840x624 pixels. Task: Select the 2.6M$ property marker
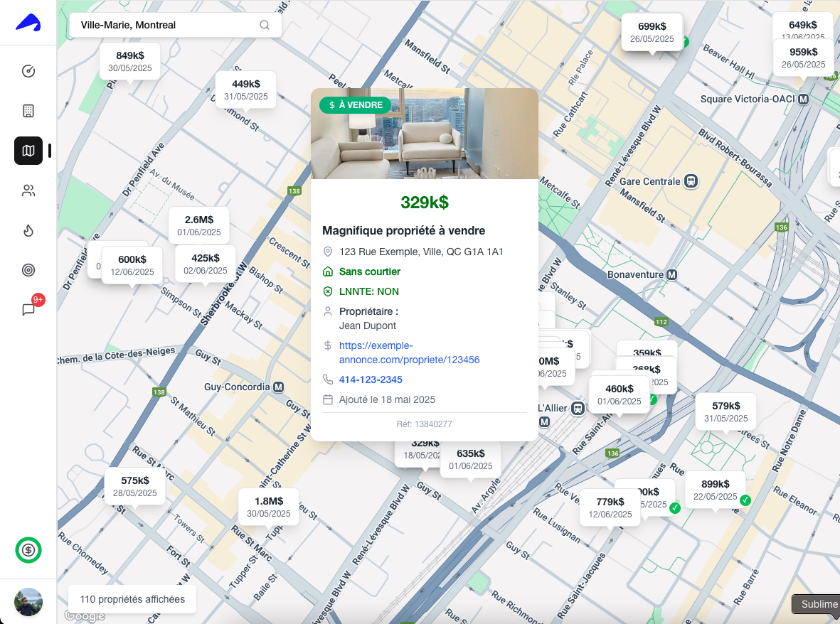point(199,225)
